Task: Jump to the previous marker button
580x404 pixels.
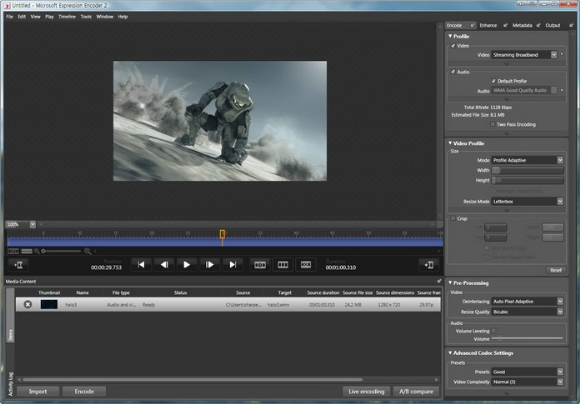Action: pos(141,265)
